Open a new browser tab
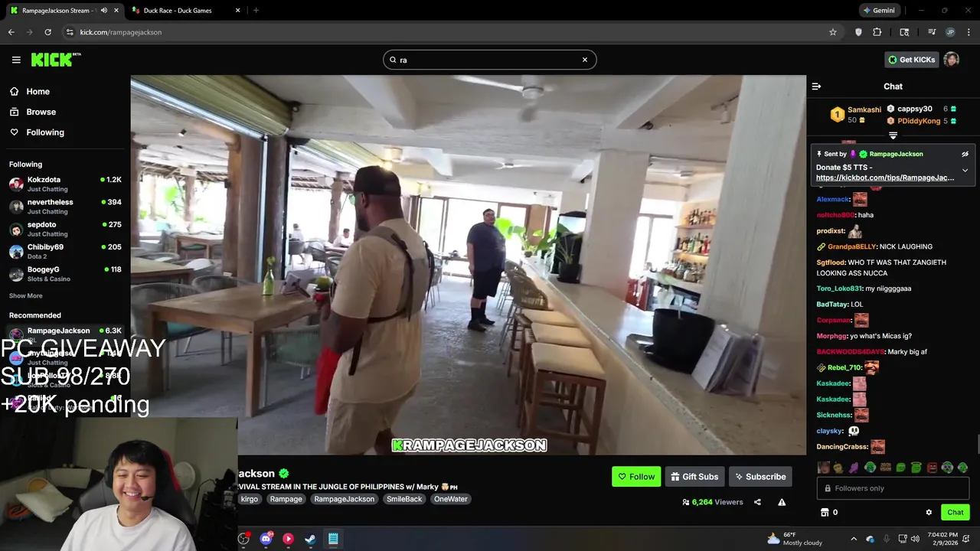Image resolution: width=980 pixels, height=551 pixels. click(256, 11)
